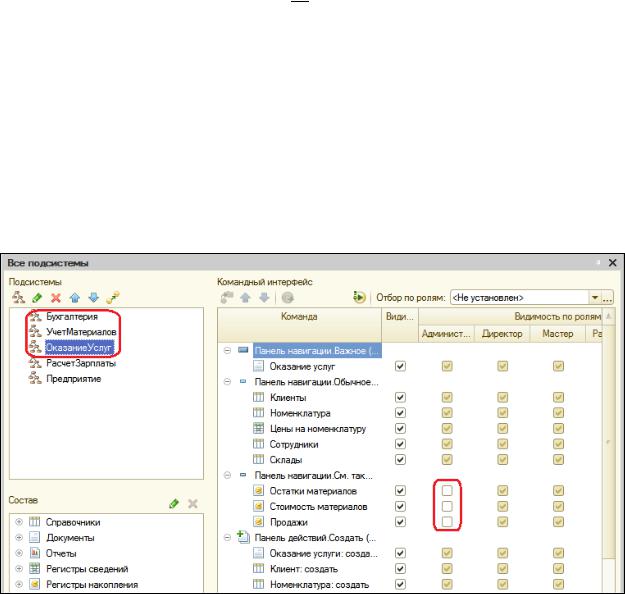Open Отбор по ролям dropdown arrow
This screenshot has width=625, height=594.
(595, 298)
